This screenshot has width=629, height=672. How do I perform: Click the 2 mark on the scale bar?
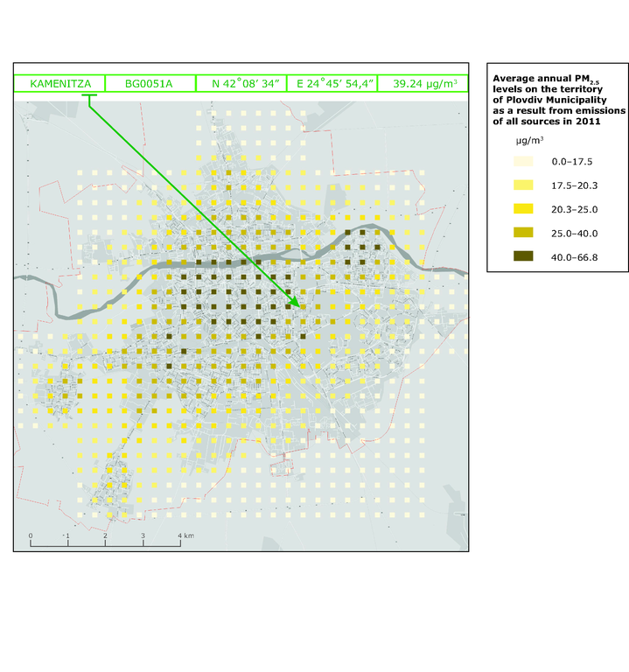[105, 535]
